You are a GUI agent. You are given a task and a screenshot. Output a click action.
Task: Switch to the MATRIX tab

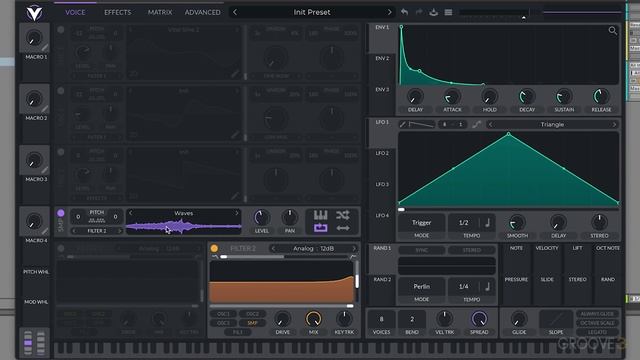point(160,12)
